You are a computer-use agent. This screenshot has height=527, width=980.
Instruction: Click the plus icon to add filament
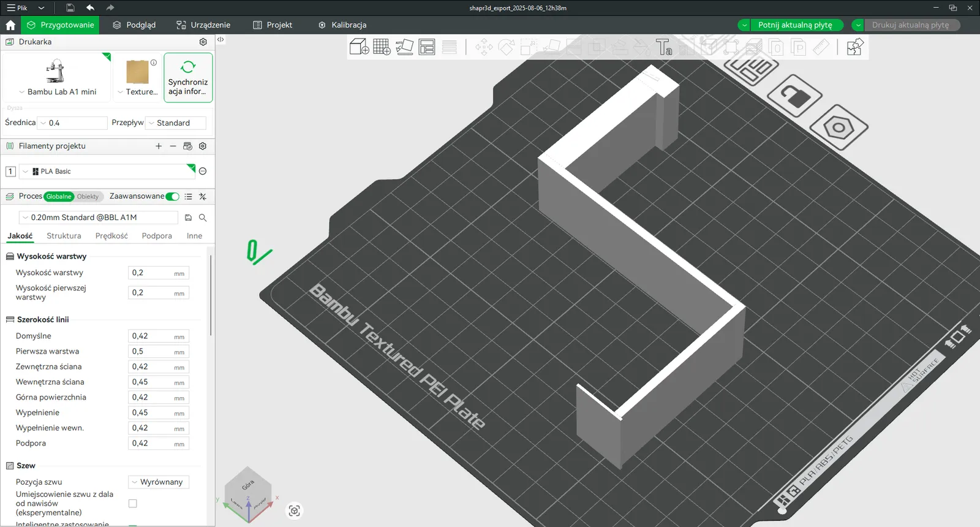click(x=159, y=146)
